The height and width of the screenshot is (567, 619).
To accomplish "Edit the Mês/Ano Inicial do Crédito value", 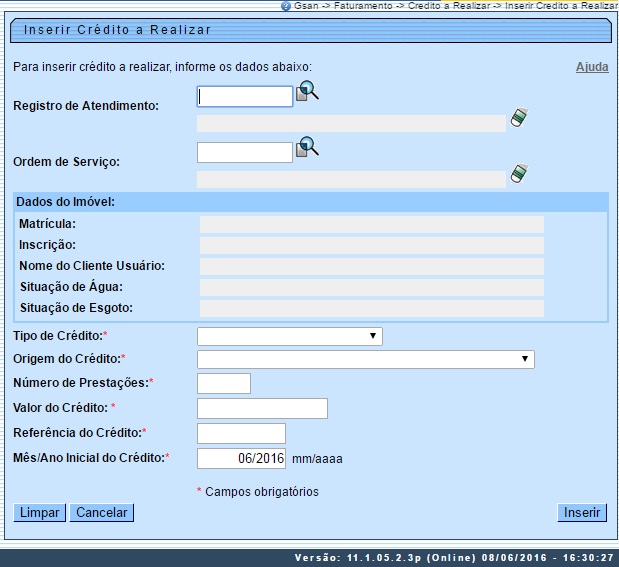I will [241, 458].
